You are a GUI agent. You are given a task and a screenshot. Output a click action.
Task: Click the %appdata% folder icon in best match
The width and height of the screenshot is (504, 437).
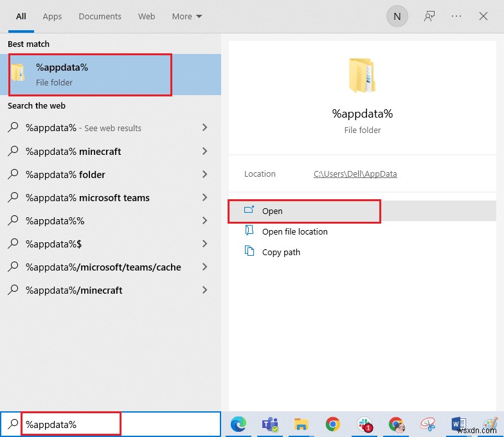pyautogui.click(x=18, y=72)
